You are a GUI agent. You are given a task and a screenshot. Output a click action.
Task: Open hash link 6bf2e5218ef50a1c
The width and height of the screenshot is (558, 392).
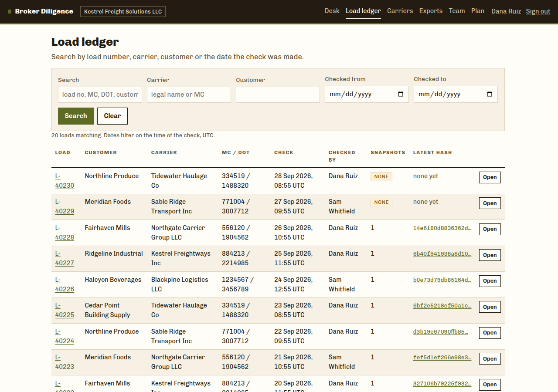(442, 306)
